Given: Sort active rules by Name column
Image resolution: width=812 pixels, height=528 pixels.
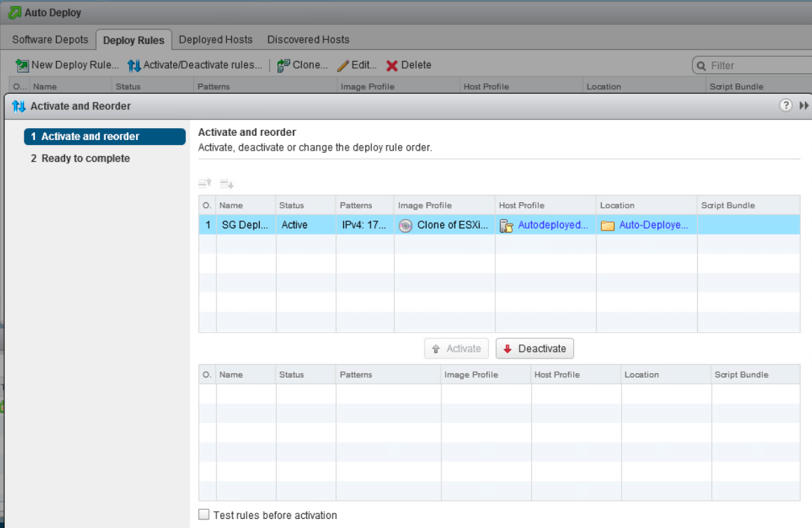Looking at the screenshot, I should click(246, 205).
